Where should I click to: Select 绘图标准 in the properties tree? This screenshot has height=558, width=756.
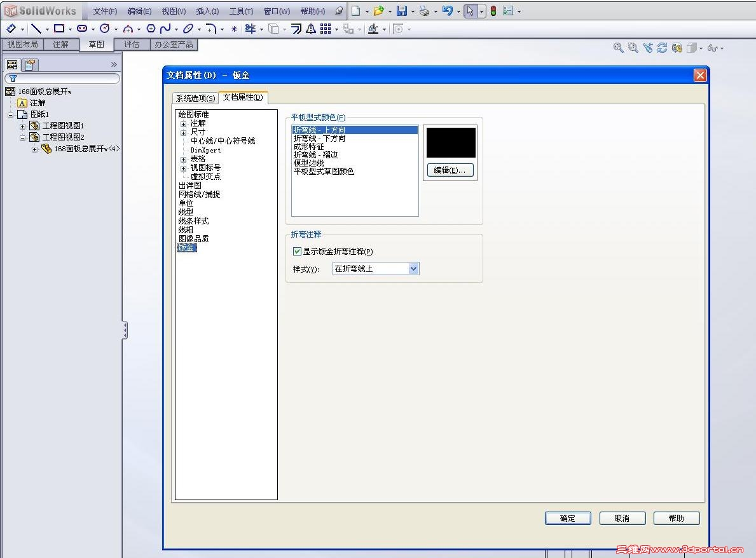tap(193, 114)
